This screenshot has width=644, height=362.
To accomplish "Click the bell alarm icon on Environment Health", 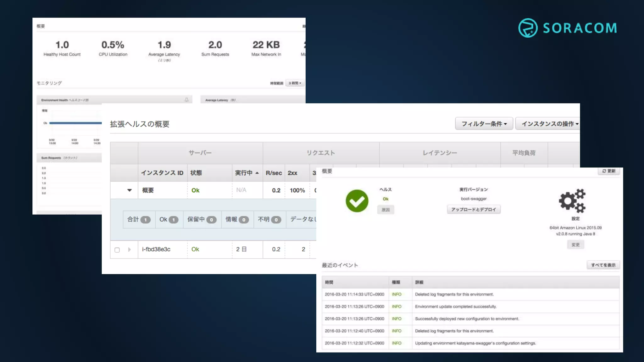I will 186,100.
